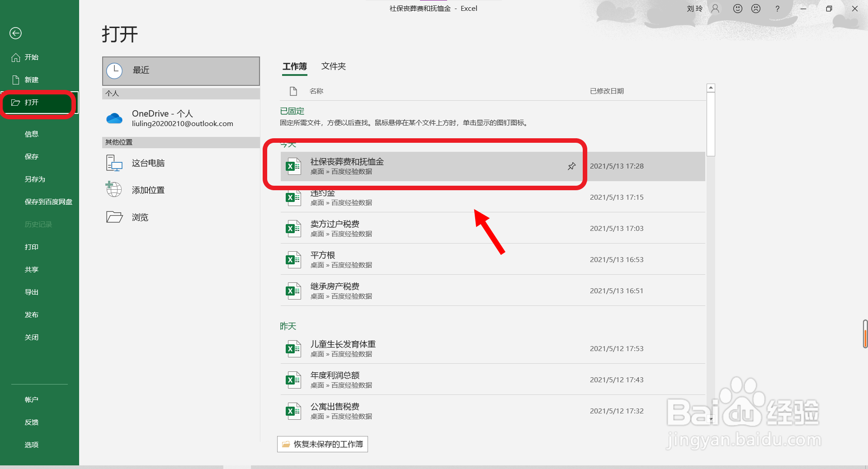
Task: Click the Help question mark icon
Action: pyautogui.click(x=777, y=9)
